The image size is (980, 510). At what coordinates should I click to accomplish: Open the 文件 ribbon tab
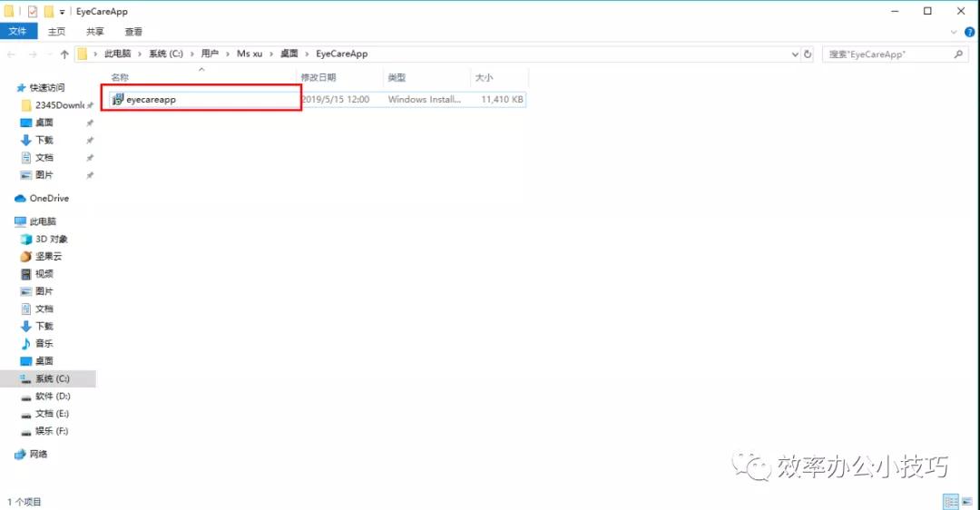coord(18,31)
